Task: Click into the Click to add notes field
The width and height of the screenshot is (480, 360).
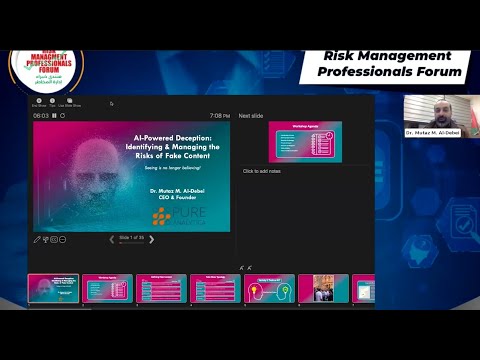Action: [x=262, y=171]
